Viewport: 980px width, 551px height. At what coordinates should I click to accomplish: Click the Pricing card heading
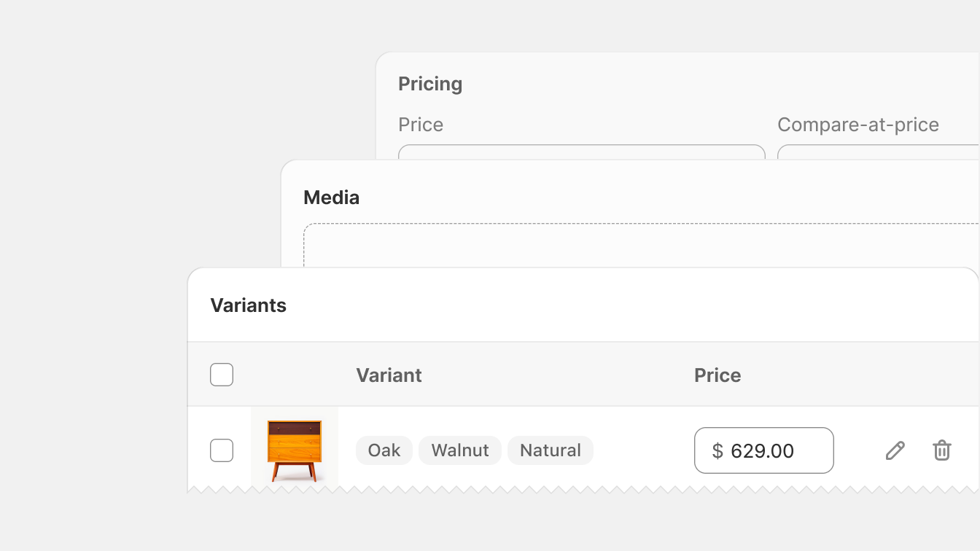(x=430, y=84)
